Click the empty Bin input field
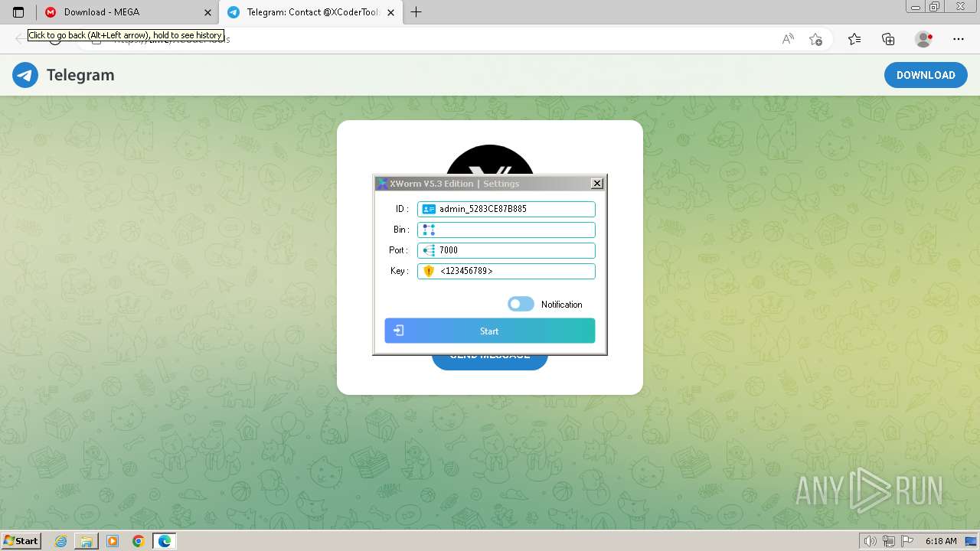The width and height of the screenshot is (980, 551). tap(506, 230)
